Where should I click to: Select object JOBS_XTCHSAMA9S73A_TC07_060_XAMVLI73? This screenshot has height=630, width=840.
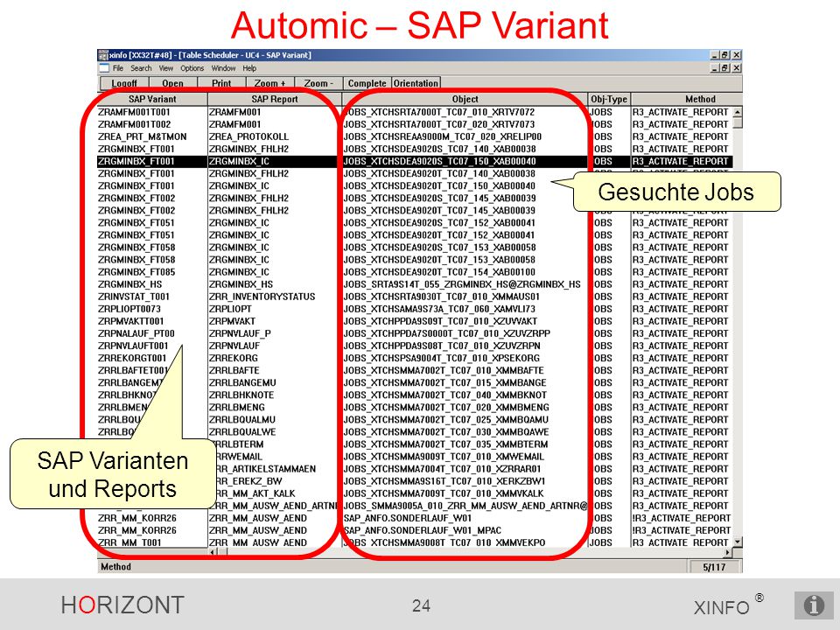click(x=439, y=309)
